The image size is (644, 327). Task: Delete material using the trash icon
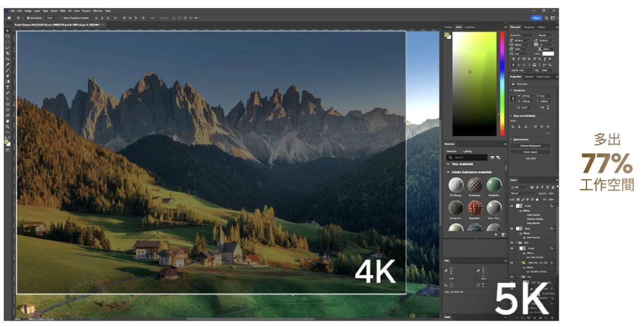coord(502,234)
